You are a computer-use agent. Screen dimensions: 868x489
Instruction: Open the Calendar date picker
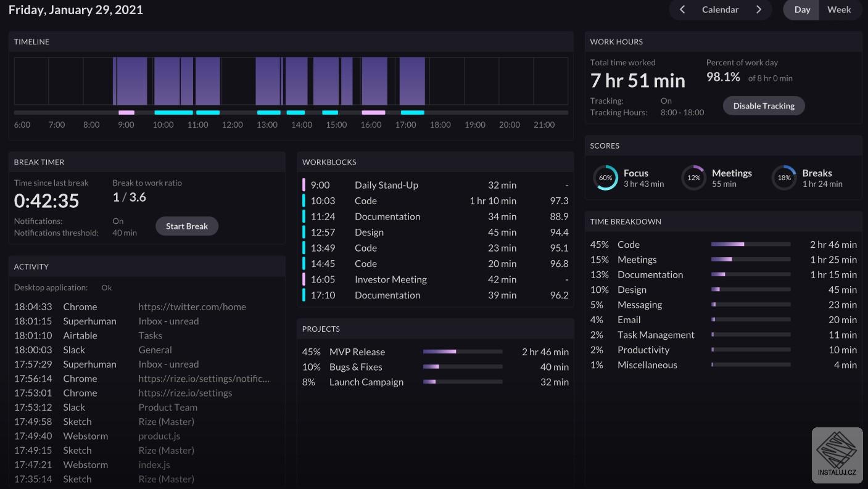(720, 10)
